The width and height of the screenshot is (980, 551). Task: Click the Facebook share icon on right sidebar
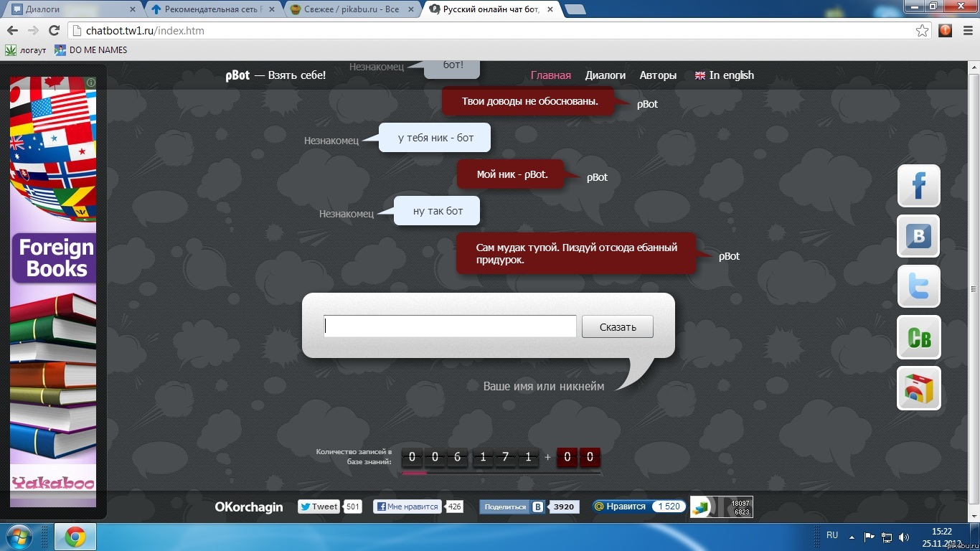(918, 186)
